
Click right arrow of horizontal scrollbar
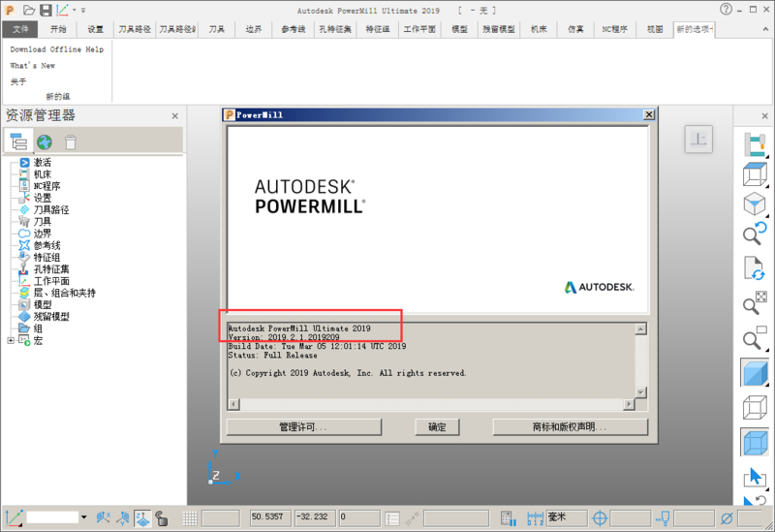point(629,404)
